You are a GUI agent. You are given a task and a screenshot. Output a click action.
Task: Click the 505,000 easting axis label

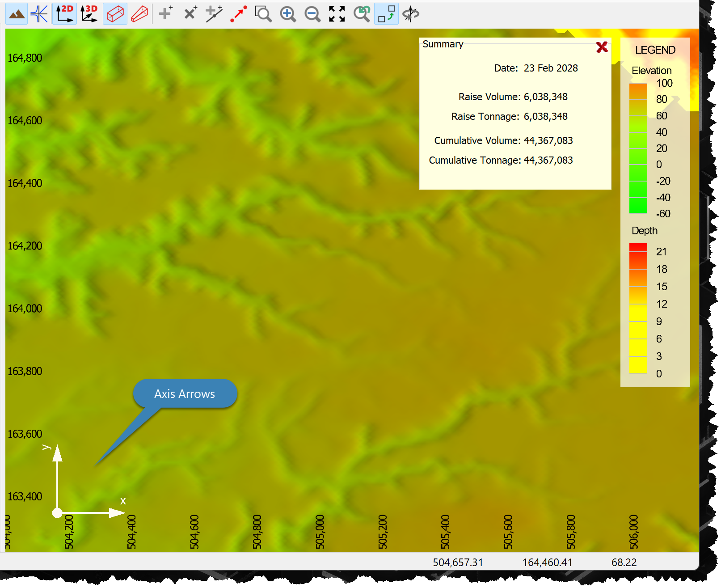(320, 532)
